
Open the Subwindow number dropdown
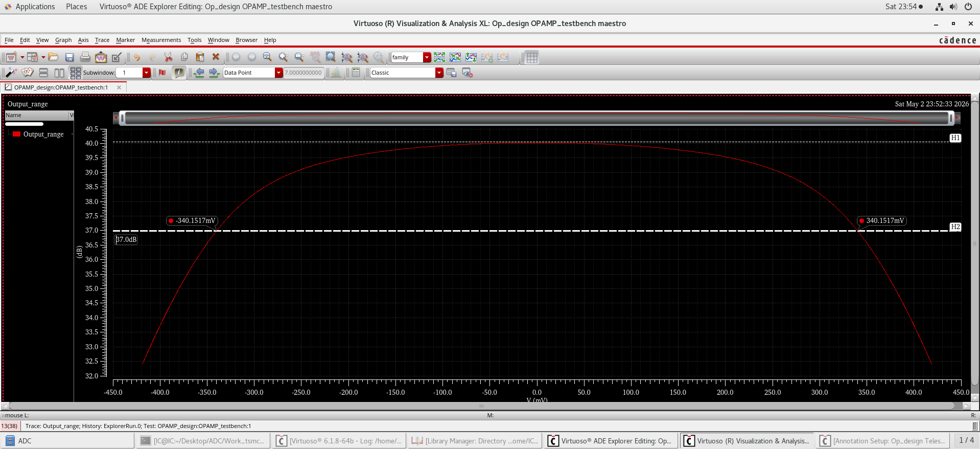146,73
